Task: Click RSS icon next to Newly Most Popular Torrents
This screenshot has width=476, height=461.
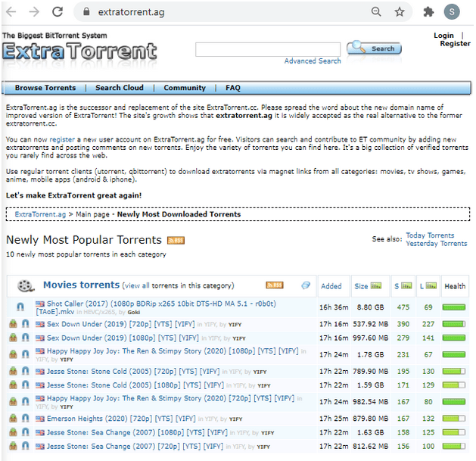Action: (176, 241)
